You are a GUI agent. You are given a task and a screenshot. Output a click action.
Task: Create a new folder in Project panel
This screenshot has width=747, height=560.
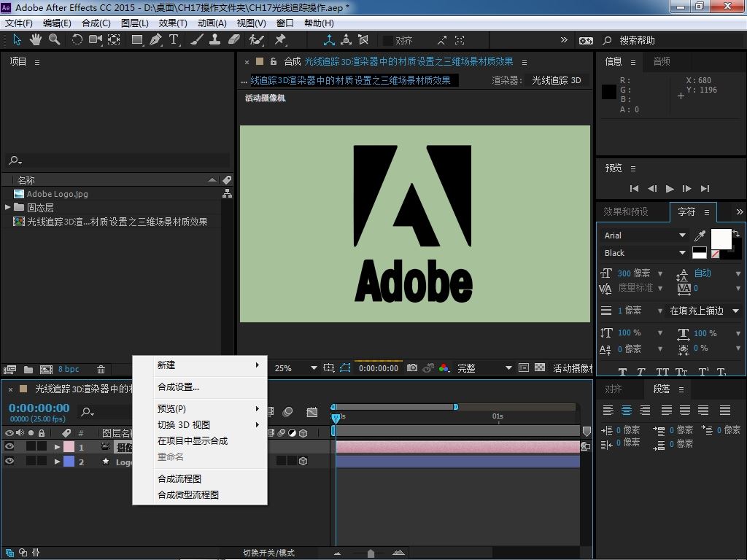[28, 369]
